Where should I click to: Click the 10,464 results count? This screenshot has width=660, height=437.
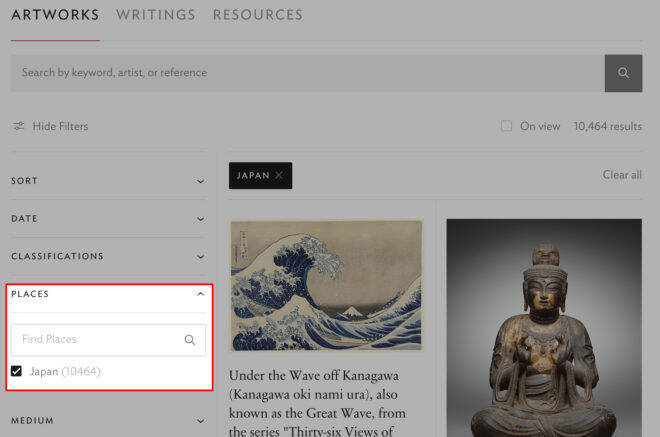[x=607, y=126]
